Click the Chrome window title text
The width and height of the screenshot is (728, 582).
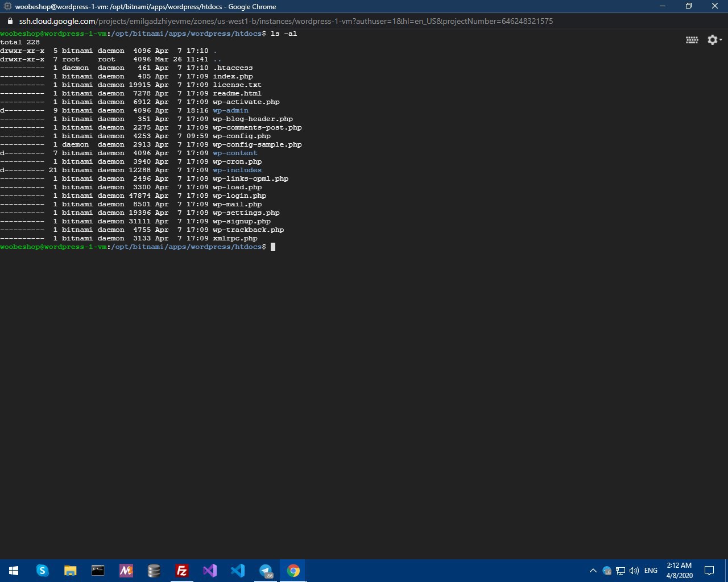coord(146,6)
